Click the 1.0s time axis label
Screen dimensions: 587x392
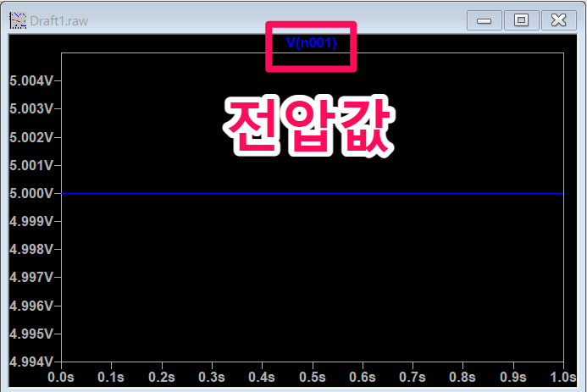[x=563, y=377]
